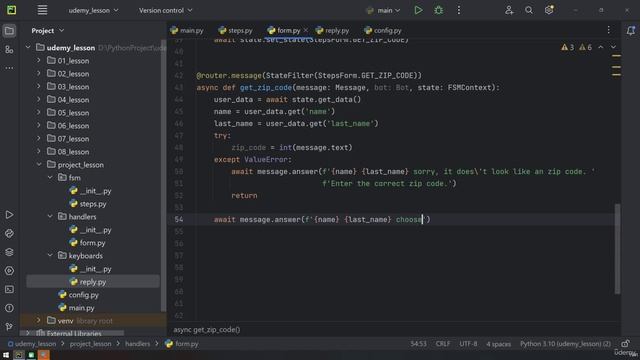Open the Git tool window
This screenshot has width=640, height=360.
(x=9, y=327)
